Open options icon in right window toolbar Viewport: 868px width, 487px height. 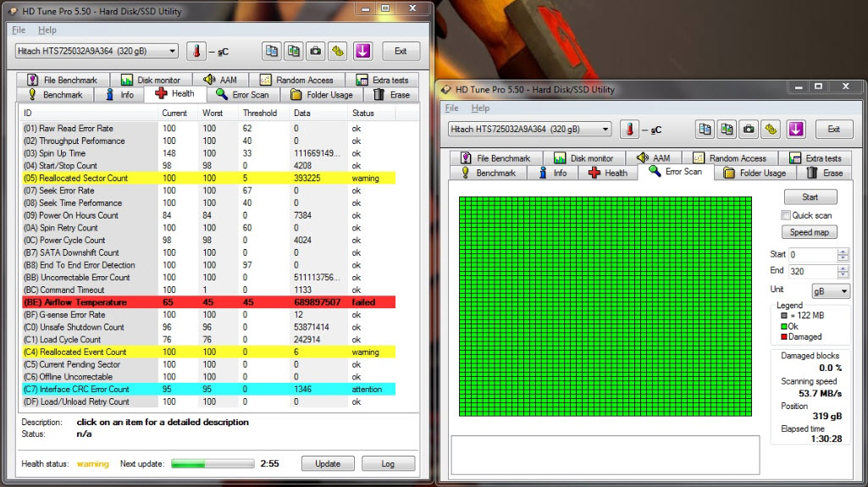(771, 130)
